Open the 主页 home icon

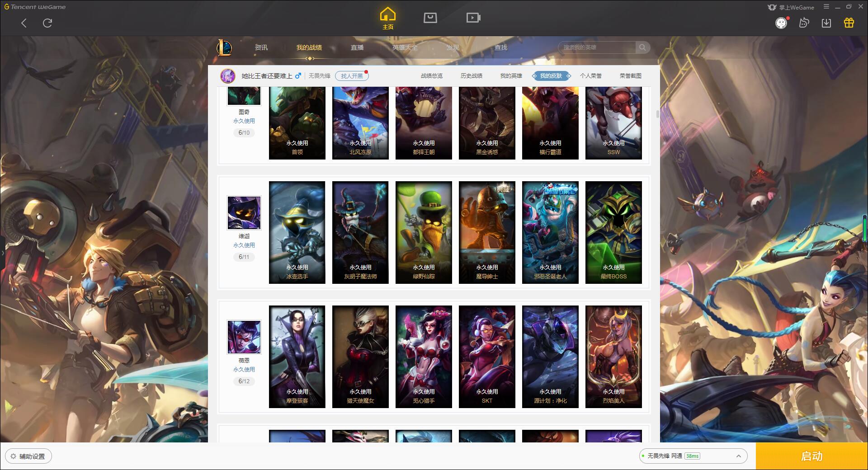click(x=388, y=18)
